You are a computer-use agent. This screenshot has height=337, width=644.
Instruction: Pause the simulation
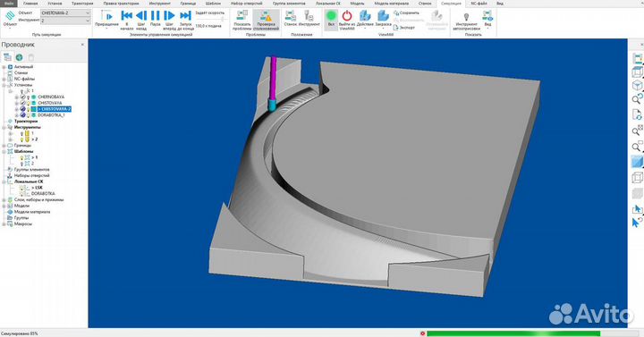click(156, 15)
